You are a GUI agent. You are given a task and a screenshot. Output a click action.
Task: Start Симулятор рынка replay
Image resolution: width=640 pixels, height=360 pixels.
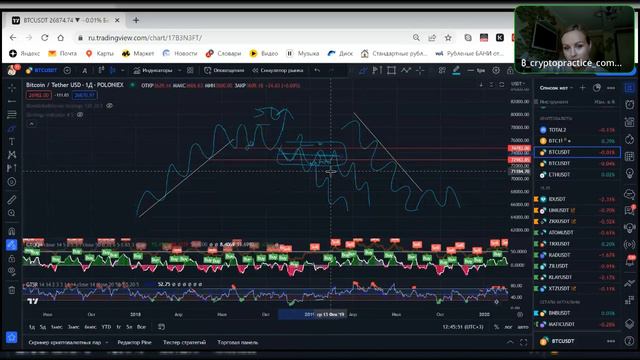click(x=278, y=71)
